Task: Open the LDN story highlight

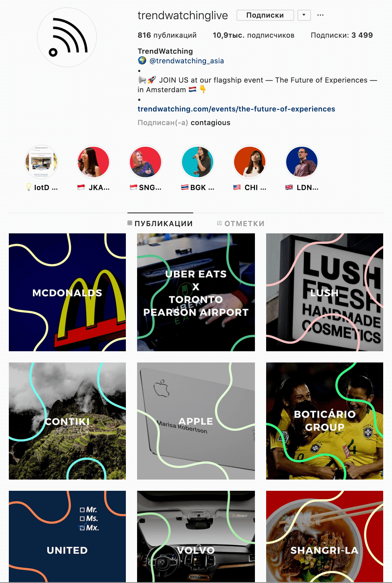Action: (302, 162)
